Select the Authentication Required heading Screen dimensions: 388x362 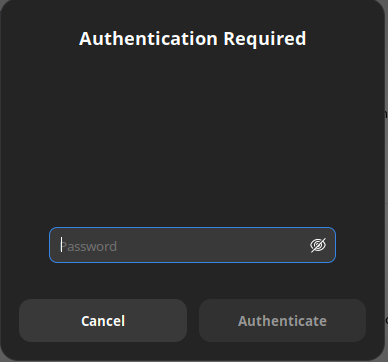[x=193, y=38]
